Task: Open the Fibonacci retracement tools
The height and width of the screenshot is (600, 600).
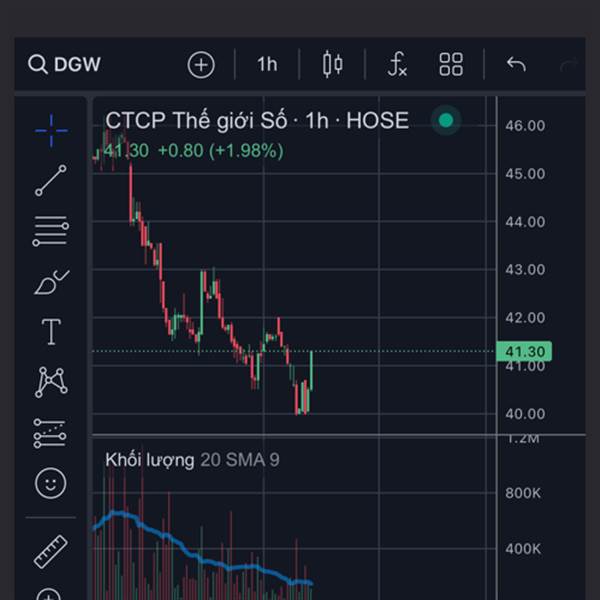Action: tap(50, 231)
